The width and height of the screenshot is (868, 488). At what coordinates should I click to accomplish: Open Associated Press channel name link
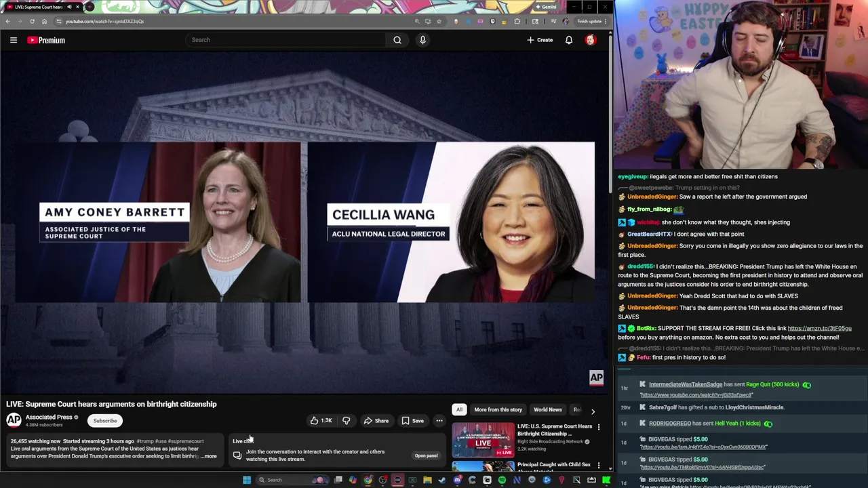tap(49, 418)
